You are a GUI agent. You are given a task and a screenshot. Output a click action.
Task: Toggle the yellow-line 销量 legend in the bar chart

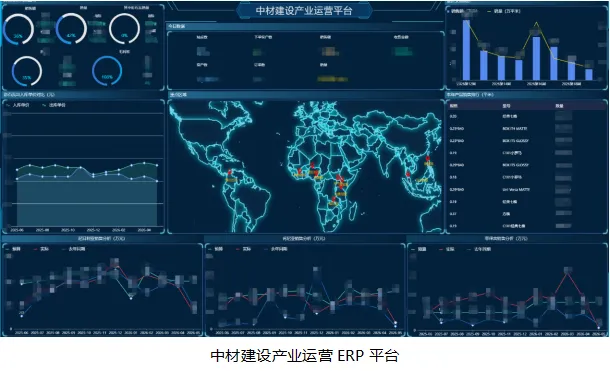coord(504,11)
